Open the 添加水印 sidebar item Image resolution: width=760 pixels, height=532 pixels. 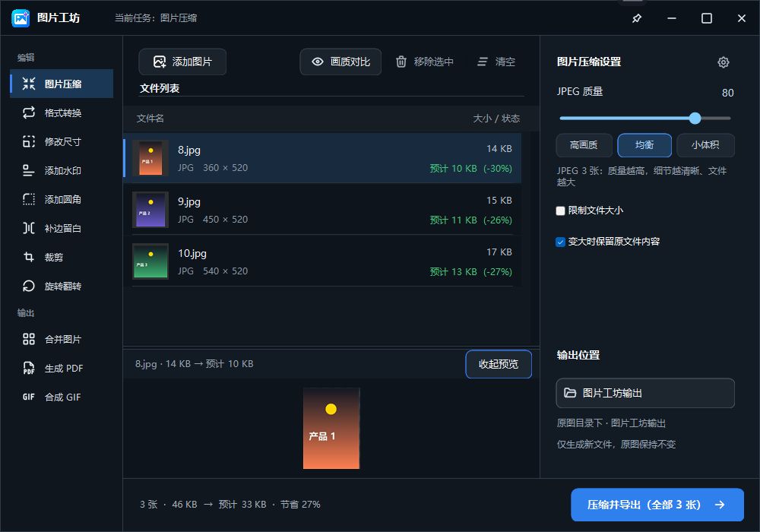[x=62, y=170]
